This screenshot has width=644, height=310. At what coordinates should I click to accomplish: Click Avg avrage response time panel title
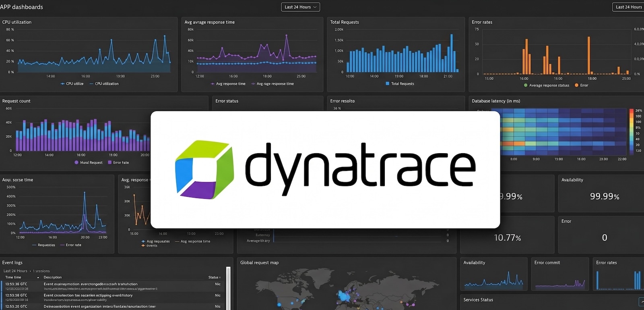(x=209, y=22)
